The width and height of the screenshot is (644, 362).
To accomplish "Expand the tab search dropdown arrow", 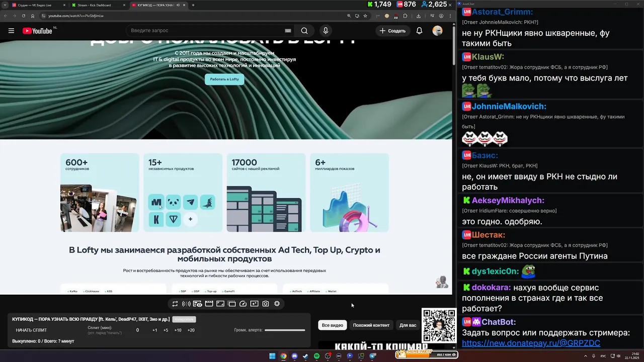I will point(4,5).
